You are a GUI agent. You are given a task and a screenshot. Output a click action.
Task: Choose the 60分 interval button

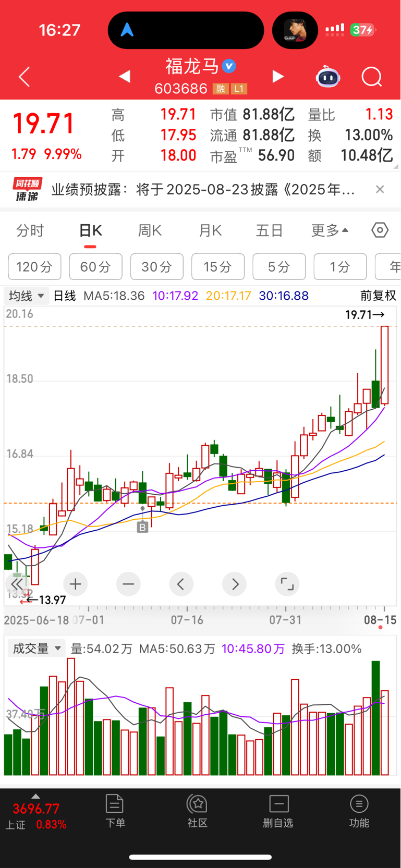coord(96,267)
